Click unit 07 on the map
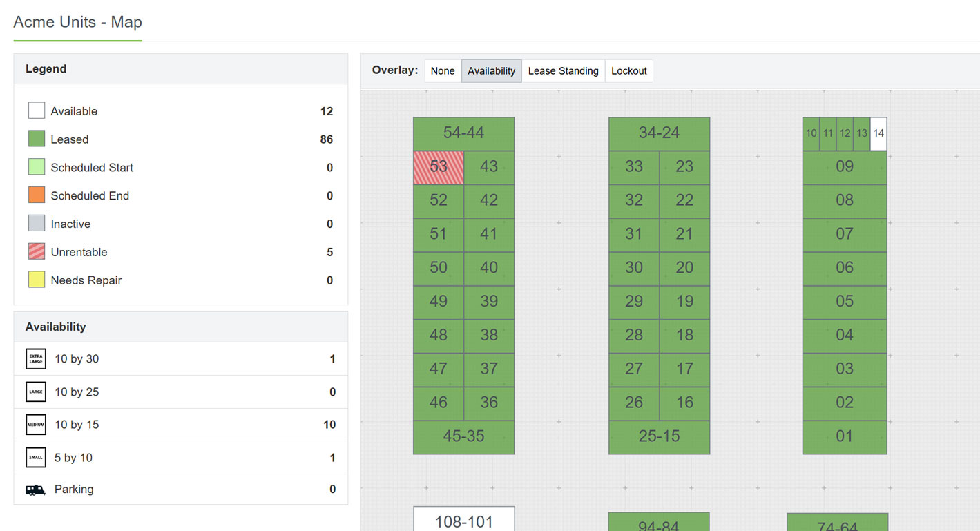 [x=845, y=235]
